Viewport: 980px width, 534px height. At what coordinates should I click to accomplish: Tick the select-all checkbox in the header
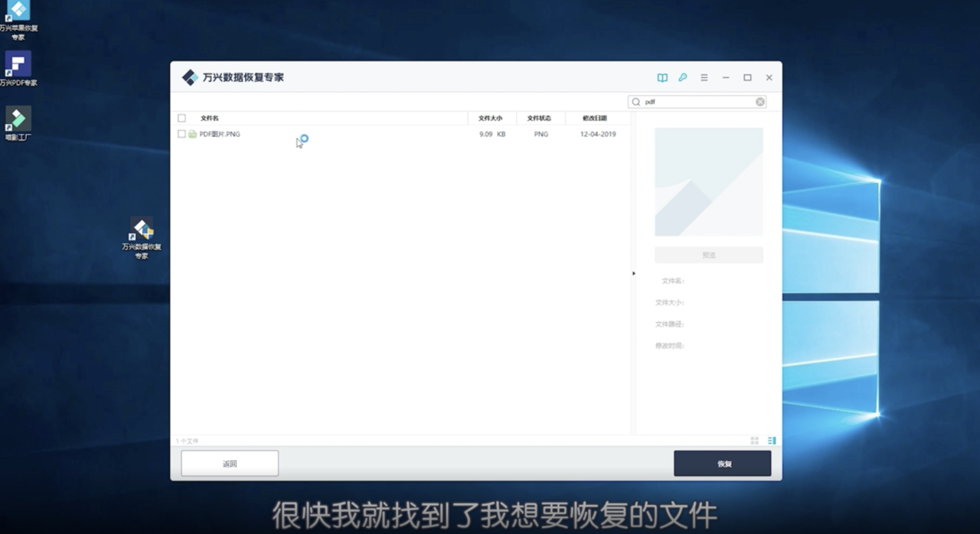click(x=181, y=119)
